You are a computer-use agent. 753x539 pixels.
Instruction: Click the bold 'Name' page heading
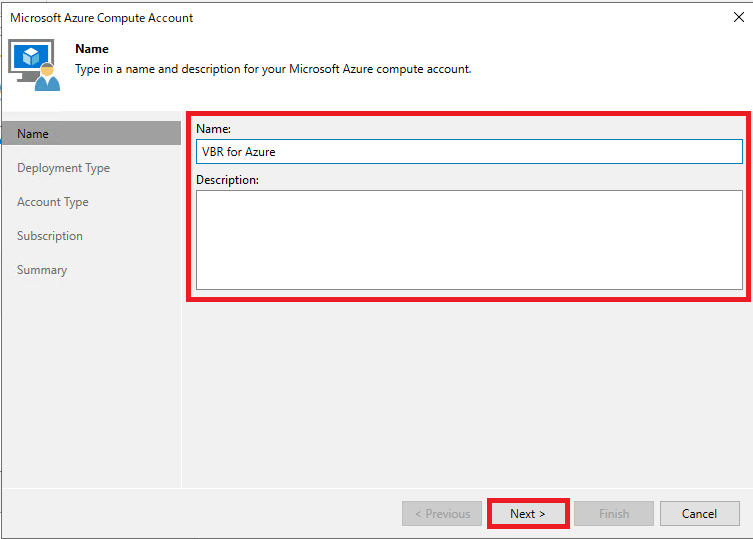92,49
